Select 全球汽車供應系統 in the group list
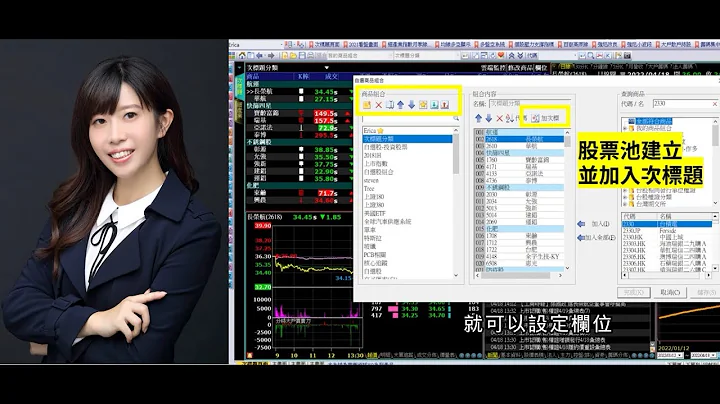 click(x=407, y=222)
